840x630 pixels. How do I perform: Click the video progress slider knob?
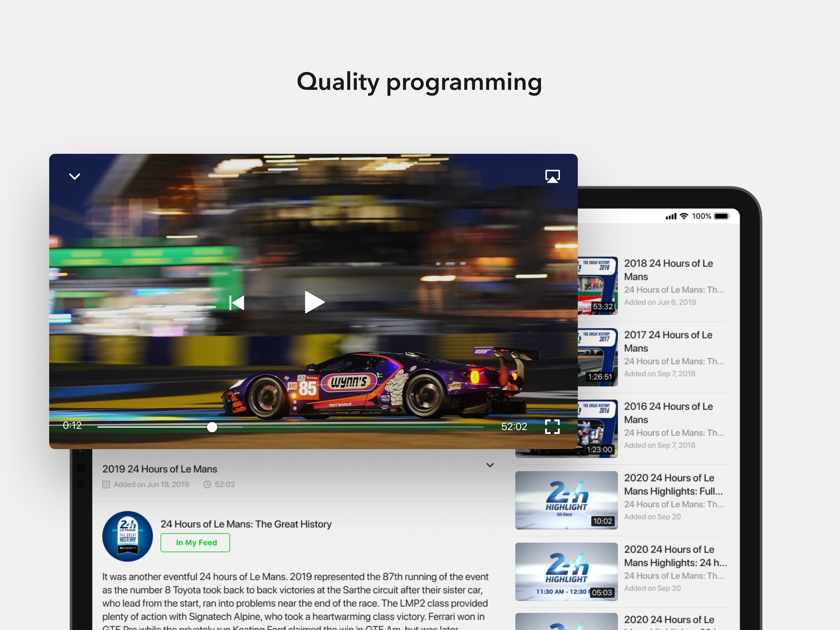tap(212, 427)
